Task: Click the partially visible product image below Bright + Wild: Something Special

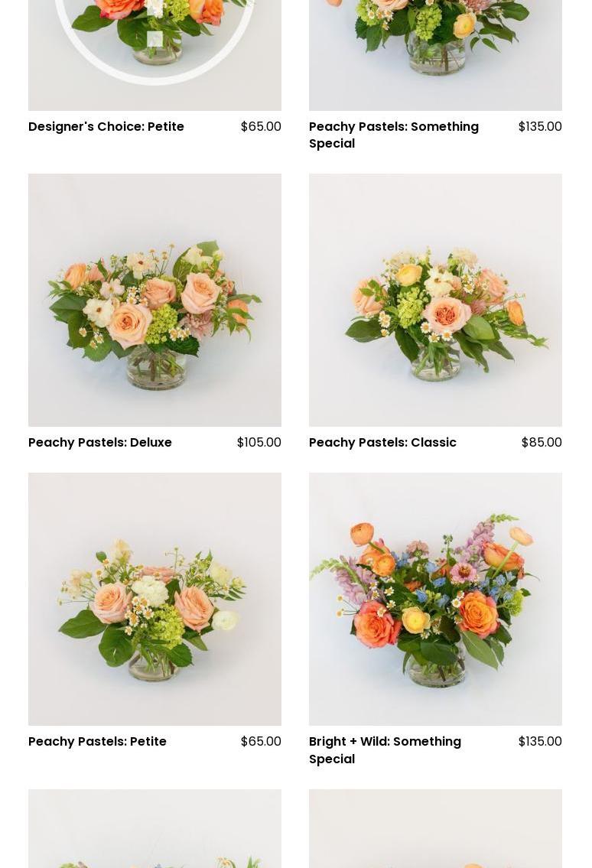Action: pyautogui.click(x=435, y=829)
